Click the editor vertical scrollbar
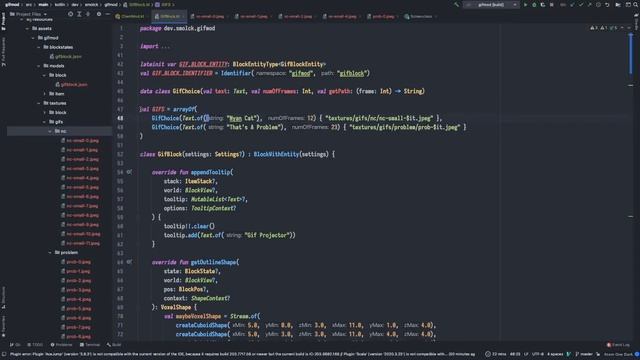 [x=631, y=53]
